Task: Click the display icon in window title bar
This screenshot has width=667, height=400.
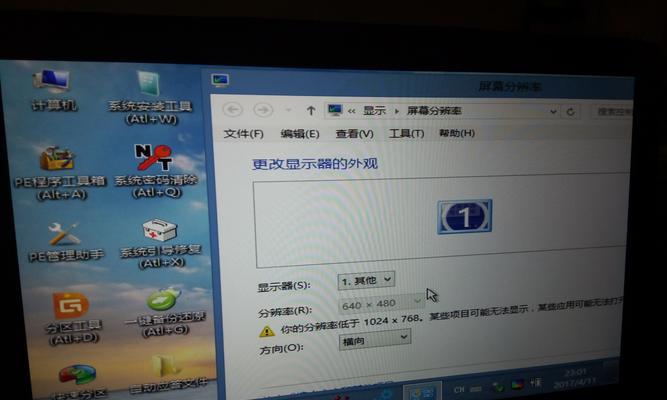Action: (220, 80)
